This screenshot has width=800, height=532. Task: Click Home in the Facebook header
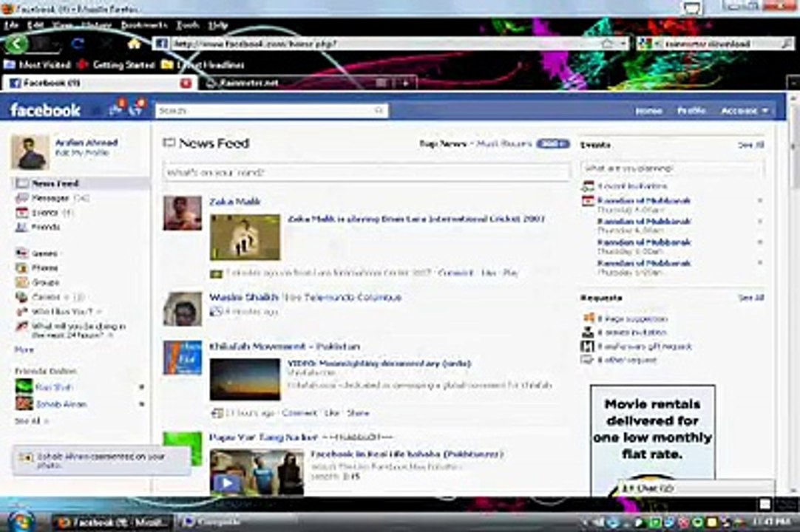[648, 110]
